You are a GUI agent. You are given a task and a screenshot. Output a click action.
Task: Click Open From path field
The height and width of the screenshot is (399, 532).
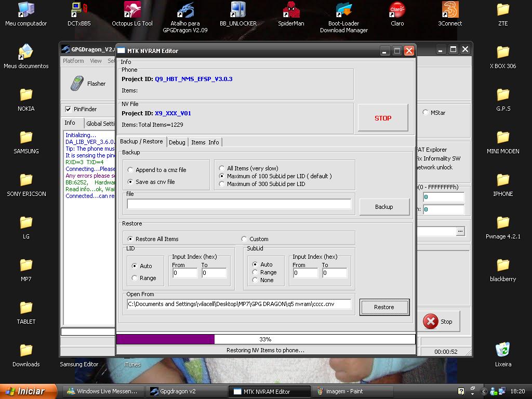239,304
